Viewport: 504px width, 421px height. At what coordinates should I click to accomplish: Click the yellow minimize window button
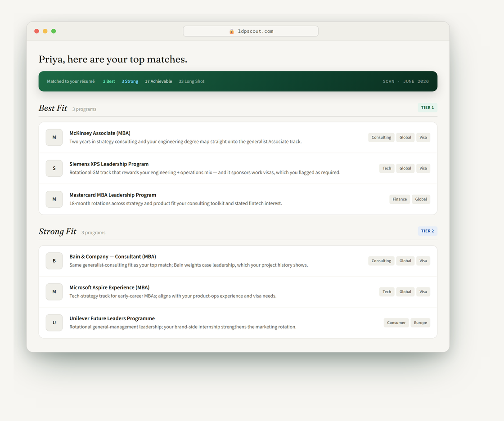(x=45, y=31)
